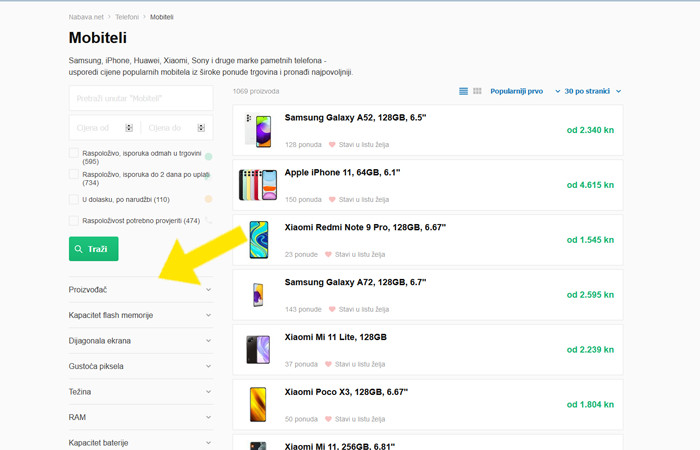Viewport: 700px width, 450px height.
Task: Click heart icon for Samsung Galaxy A52
Action: pyautogui.click(x=332, y=145)
